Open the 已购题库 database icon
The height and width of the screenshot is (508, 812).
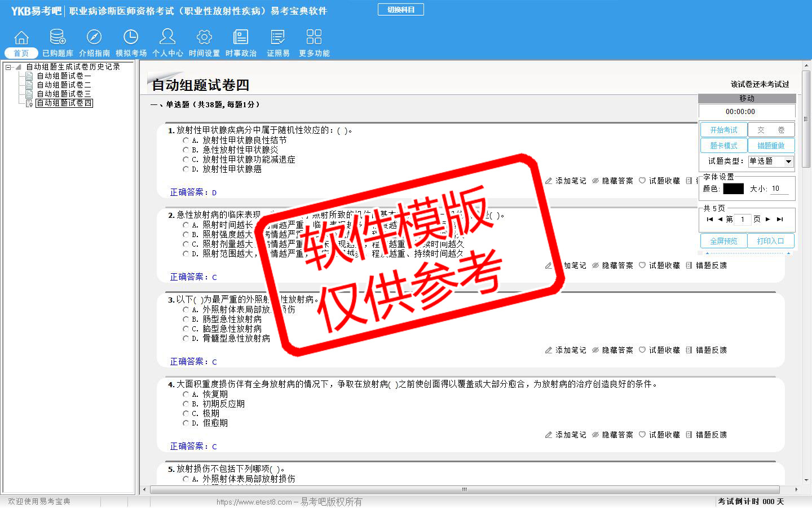click(58, 37)
